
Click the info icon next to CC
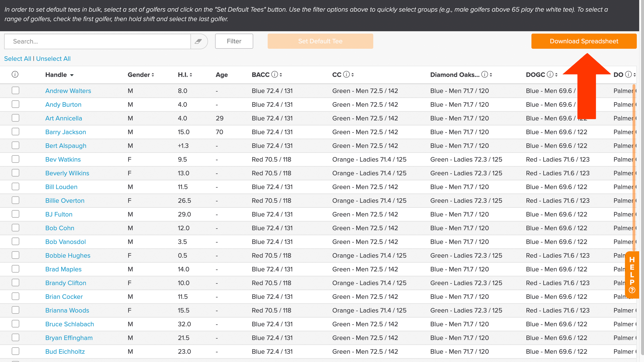[x=346, y=74]
